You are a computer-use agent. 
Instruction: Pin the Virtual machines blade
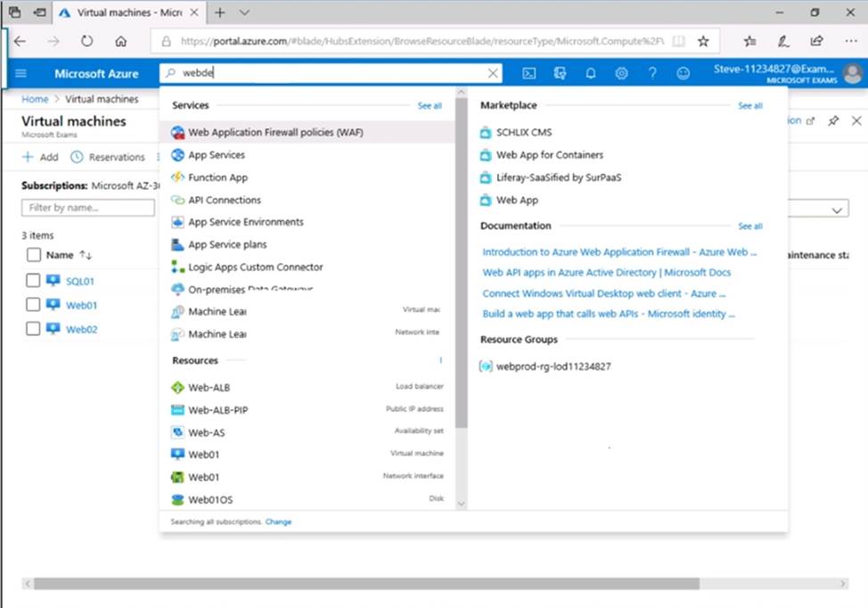click(833, 121)
